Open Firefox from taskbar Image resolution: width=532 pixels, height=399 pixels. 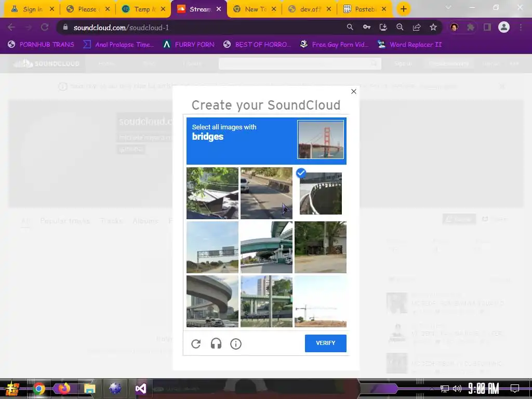click(x=64, y=388)
